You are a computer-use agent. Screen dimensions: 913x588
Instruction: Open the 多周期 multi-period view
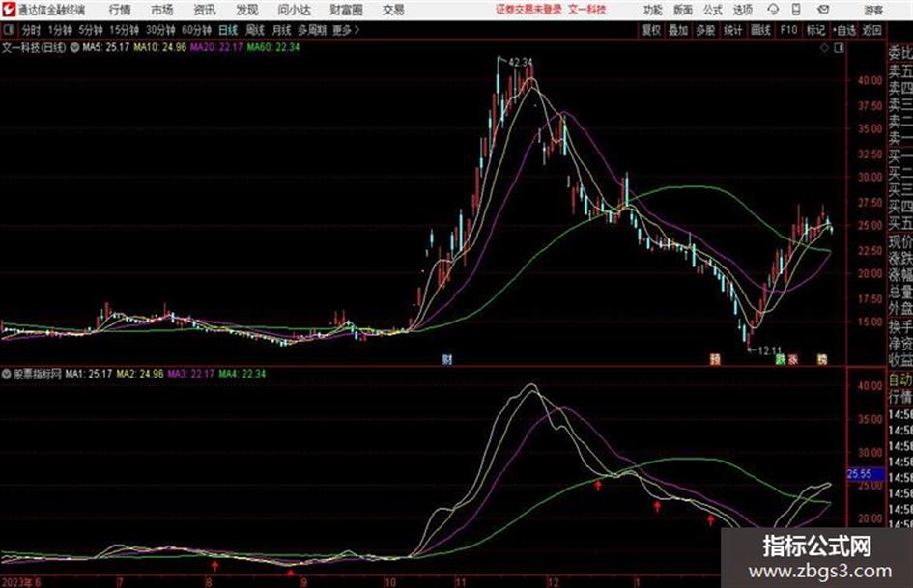point(312,30)
